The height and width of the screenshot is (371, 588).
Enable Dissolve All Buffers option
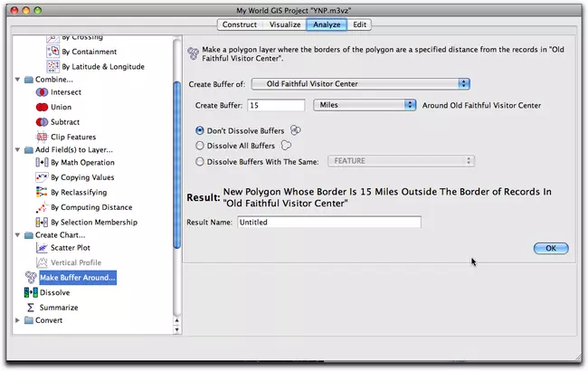click(200, 145)
